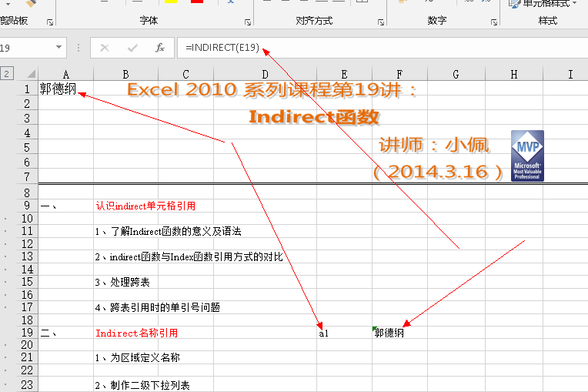Select row 22 header
The image size is (588, 392).
[27, 370]
